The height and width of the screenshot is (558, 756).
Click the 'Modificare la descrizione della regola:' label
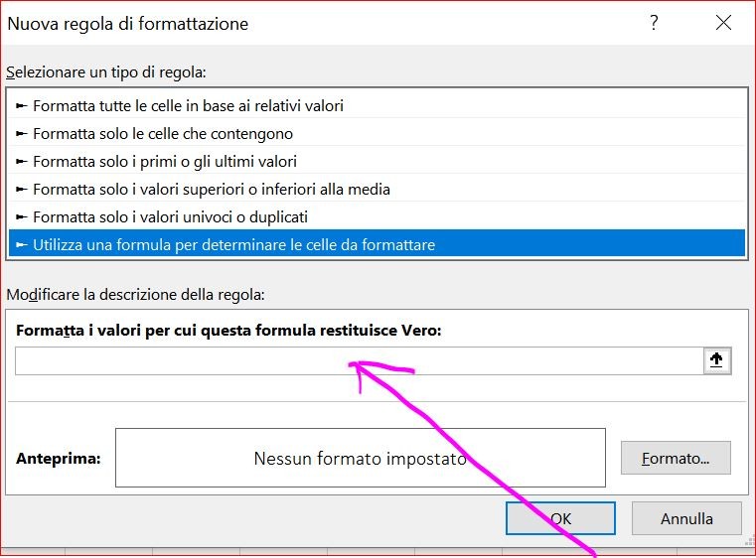(x=135, y=295)
